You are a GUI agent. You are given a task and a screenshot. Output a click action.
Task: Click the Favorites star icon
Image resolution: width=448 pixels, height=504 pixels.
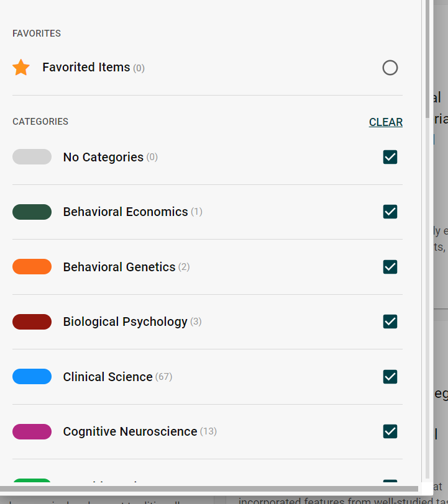[x=21, y=68]
